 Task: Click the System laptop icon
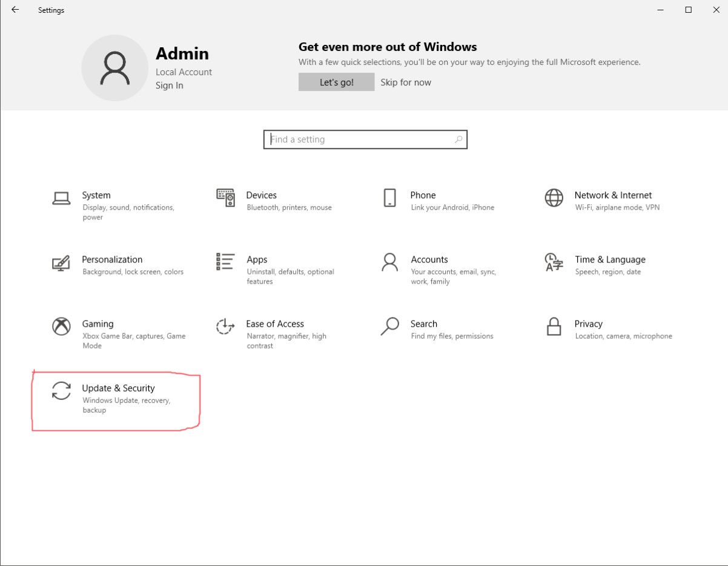coord(61,198)
